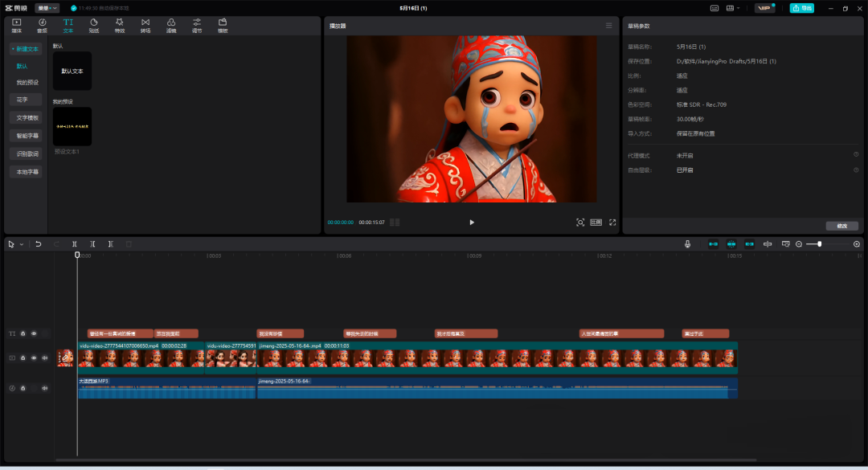Mute the audio track
Image resolution: width=868 pixels, height=470 pixels.
tap(45, 388)
